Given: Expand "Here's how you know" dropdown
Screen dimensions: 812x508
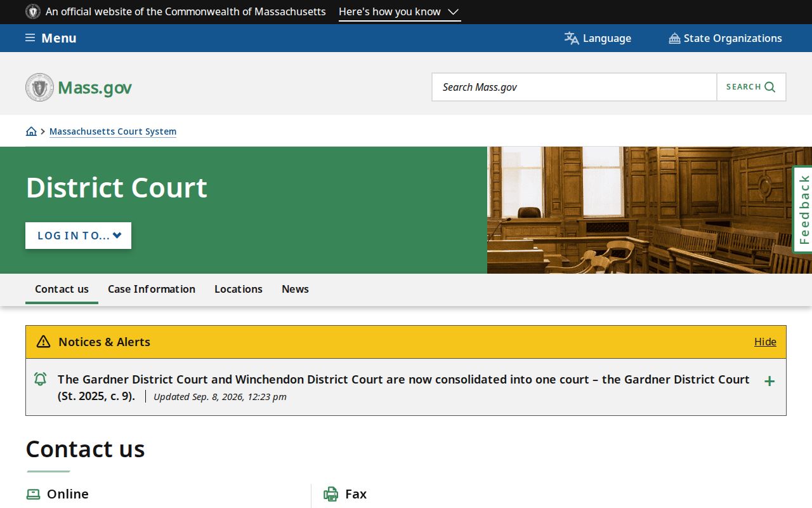Looking at the screenshot, I should coord(399,11).
